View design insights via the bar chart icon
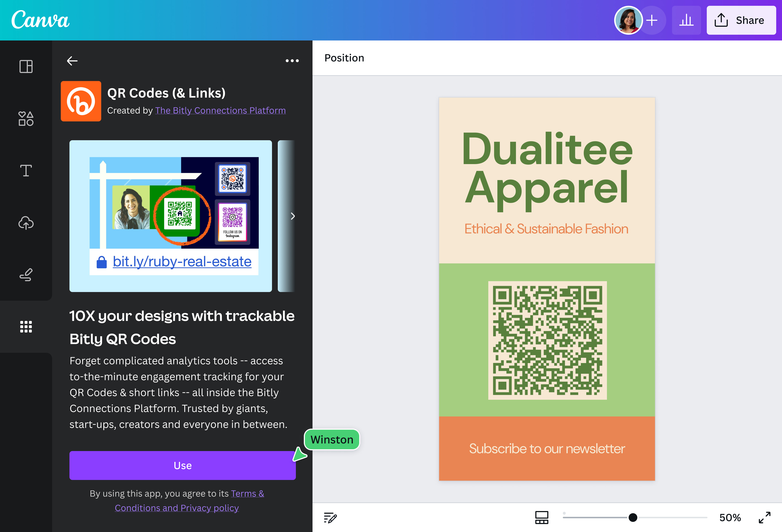The image size is (782, 532). [x=687, y=20]
